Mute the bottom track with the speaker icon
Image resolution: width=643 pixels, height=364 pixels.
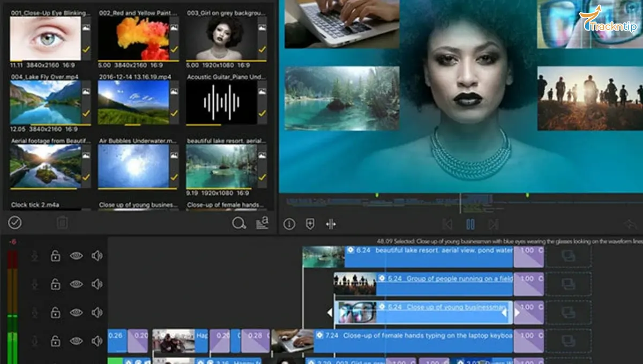tap(98, 339)
